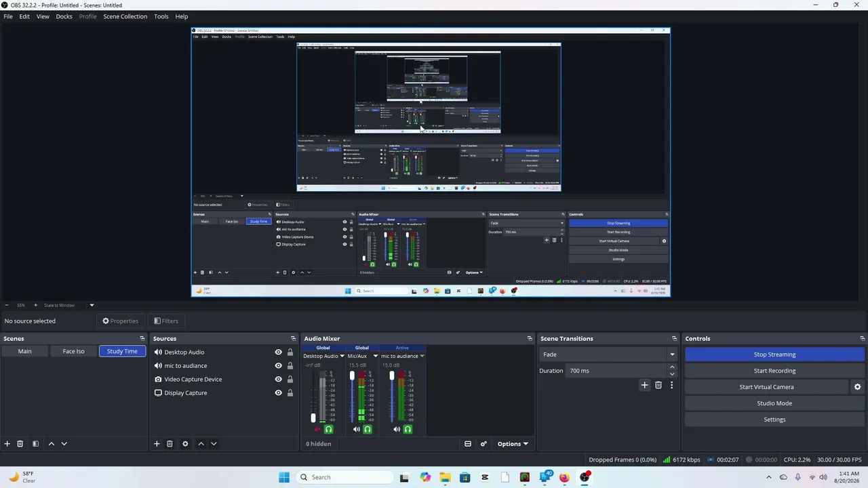868x488 pixels.
Task: Pop out the Controls dock
Action: (862, 338)
